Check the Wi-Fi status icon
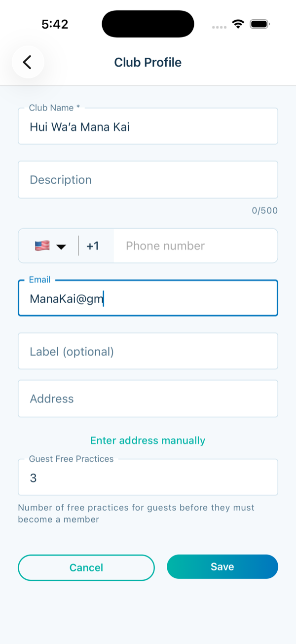Image resolution: width=296 pixels, height=644 pixels. pyautogui.click(x=239, y=24)
